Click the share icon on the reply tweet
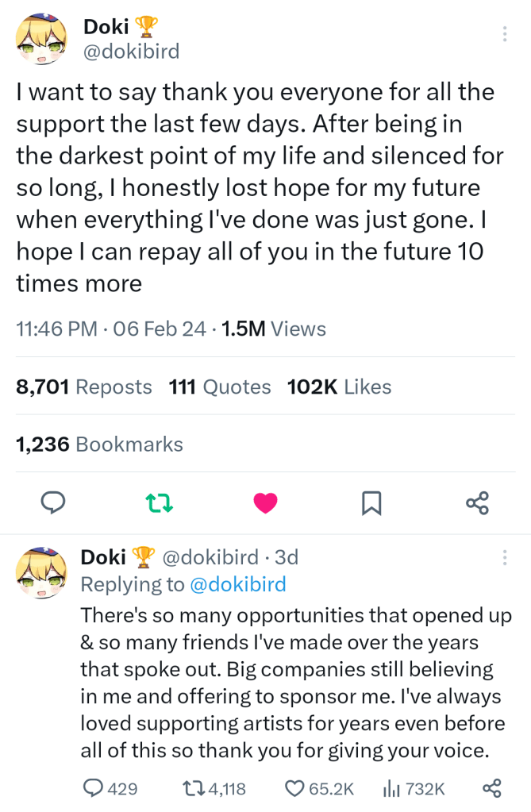The height and width of the screenshot is (812, 531). (491, 788)
